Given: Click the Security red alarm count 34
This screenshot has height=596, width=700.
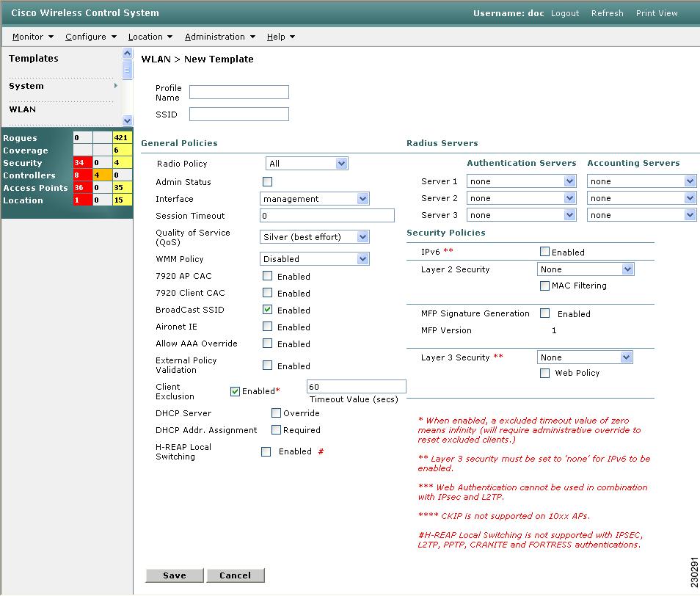Looking at the screenshot, I should (83, 162).
